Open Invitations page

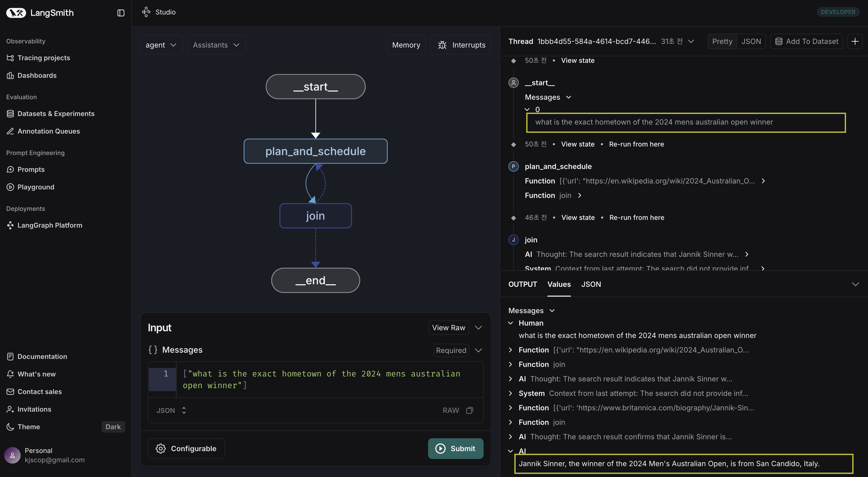pos(34,409)
